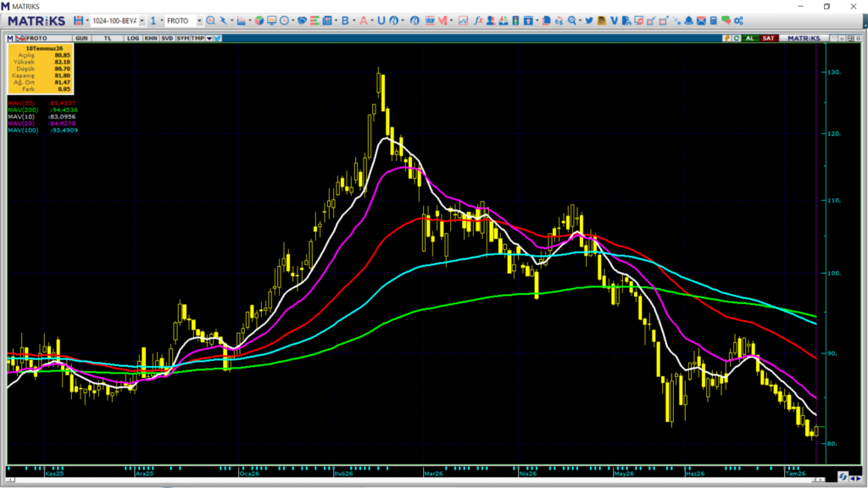Open the FROTO symbol dropdown
Viewport: 868px width, 488px height.
(x=199, y=21)
